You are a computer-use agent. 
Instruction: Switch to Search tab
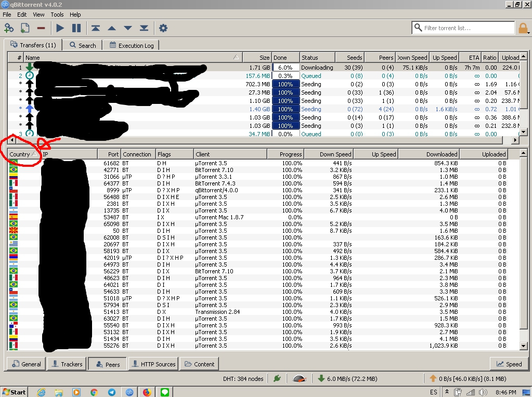click(x=83, y=45)
